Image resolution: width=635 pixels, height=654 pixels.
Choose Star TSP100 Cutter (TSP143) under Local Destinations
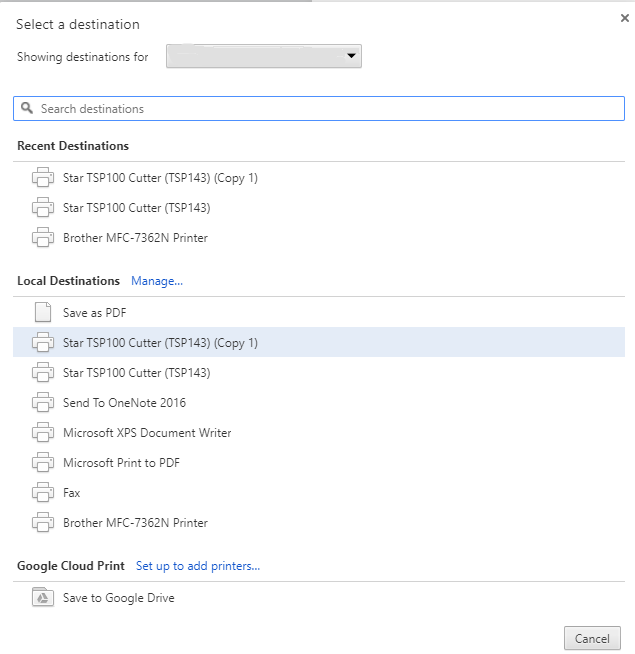(136, 373)
